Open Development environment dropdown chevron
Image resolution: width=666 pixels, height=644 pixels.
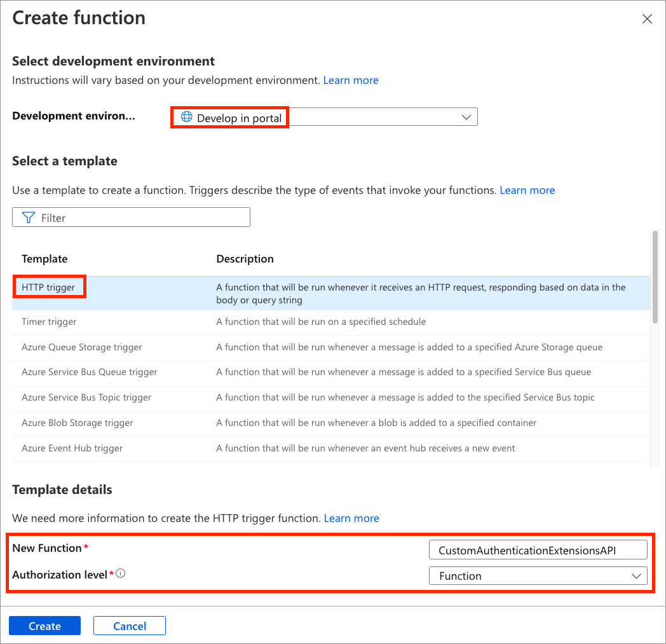466,117
